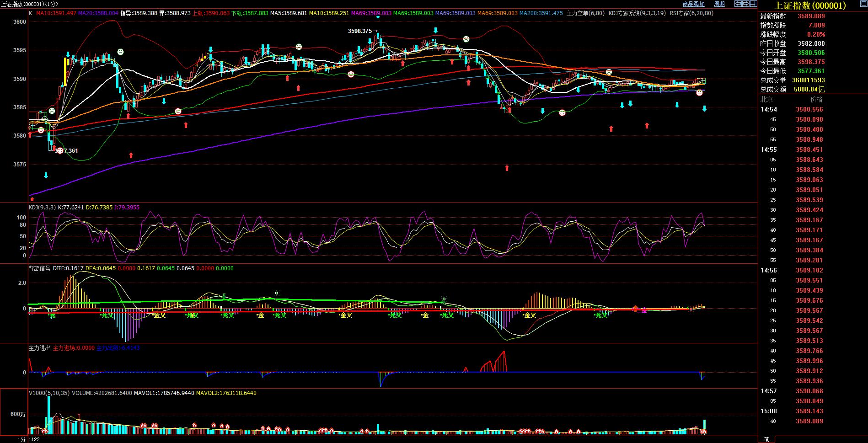Click the 总成交额 value 5080.84亿
The width and height of the screenshot is (868, 443).
809,89
